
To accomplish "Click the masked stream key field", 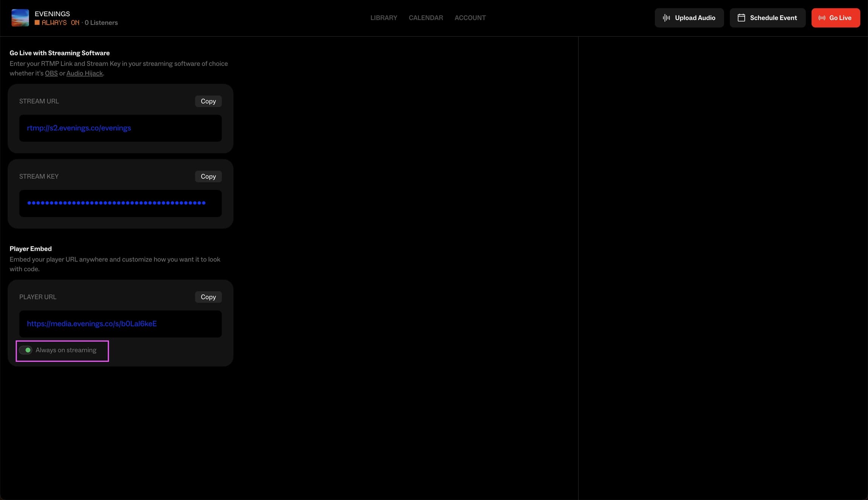I will coord(121,203).
